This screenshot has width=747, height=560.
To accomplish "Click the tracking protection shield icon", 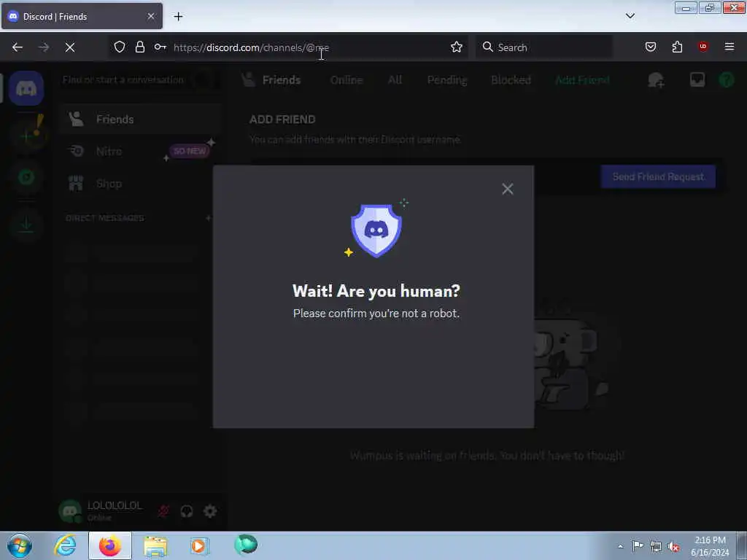I will coord(120,47).
